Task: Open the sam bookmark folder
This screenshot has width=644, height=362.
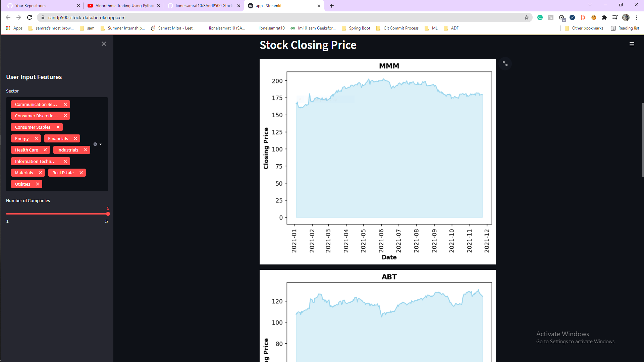Action: click(x=87, y=28)
